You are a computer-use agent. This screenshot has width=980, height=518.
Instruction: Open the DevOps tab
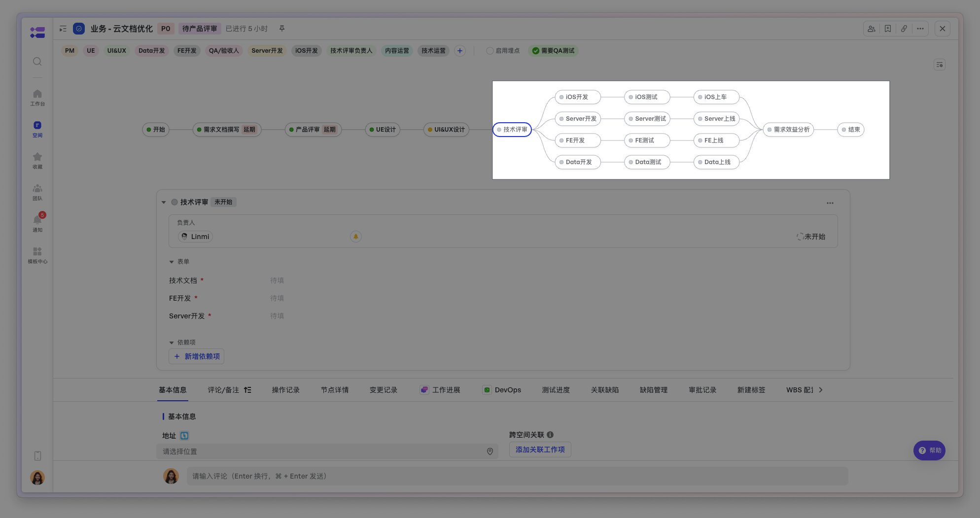coord(502,390)
